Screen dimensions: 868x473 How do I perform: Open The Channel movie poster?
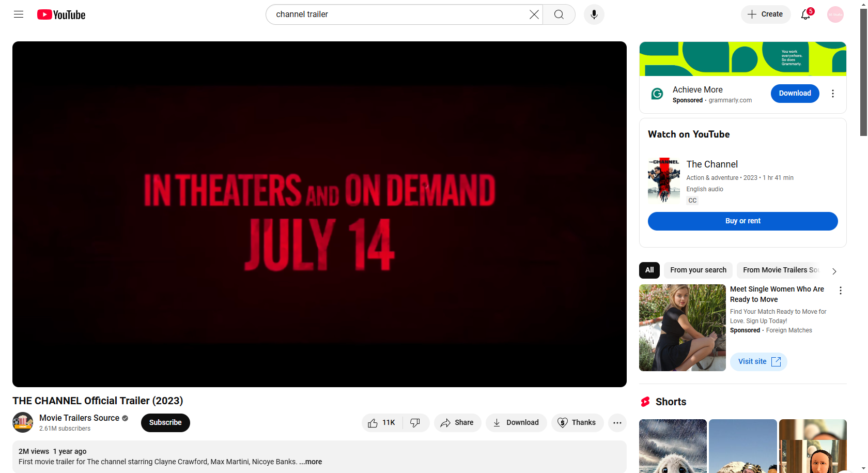[664, 181]
